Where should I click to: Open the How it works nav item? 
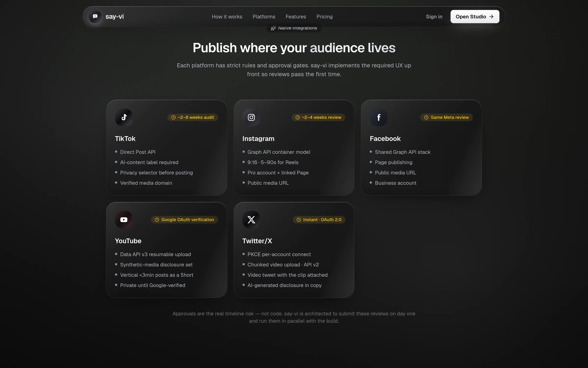click(227, 16)
